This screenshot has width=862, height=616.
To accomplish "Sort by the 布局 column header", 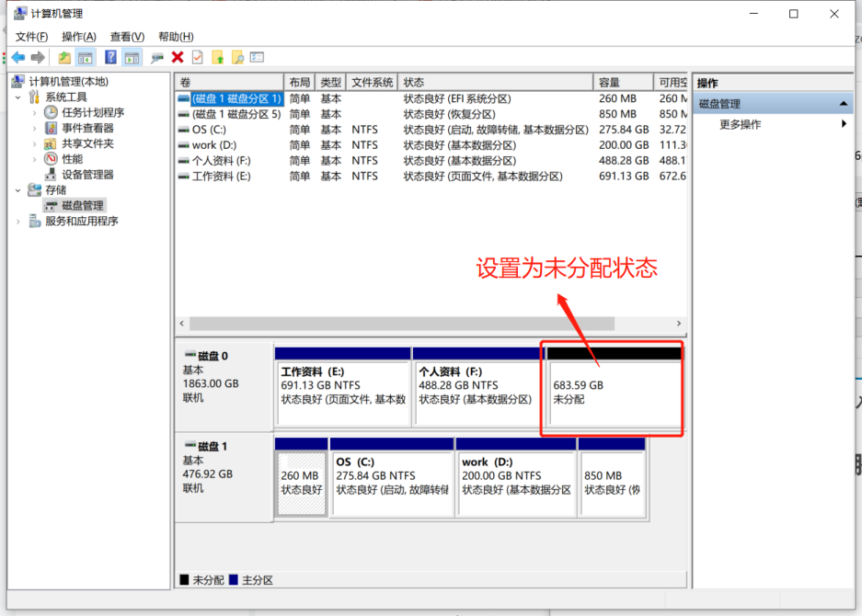I will click(x=300, y=83).
